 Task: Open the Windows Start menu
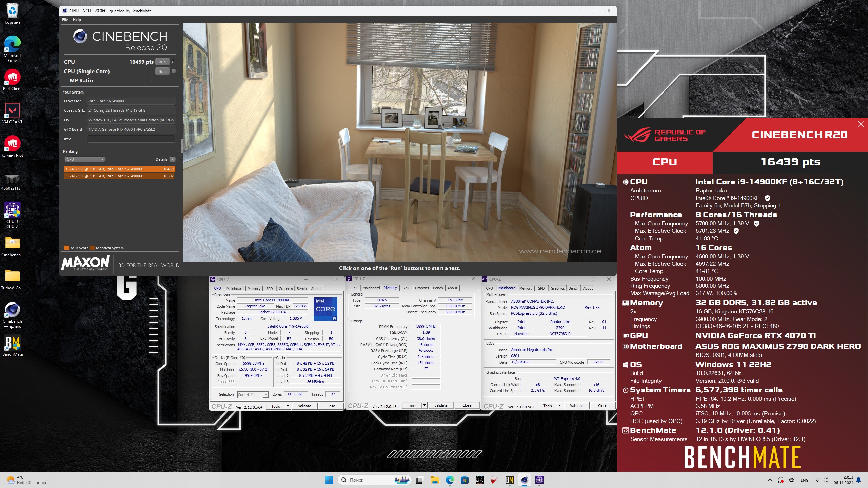pyautogui.click(x=329, y=480)
